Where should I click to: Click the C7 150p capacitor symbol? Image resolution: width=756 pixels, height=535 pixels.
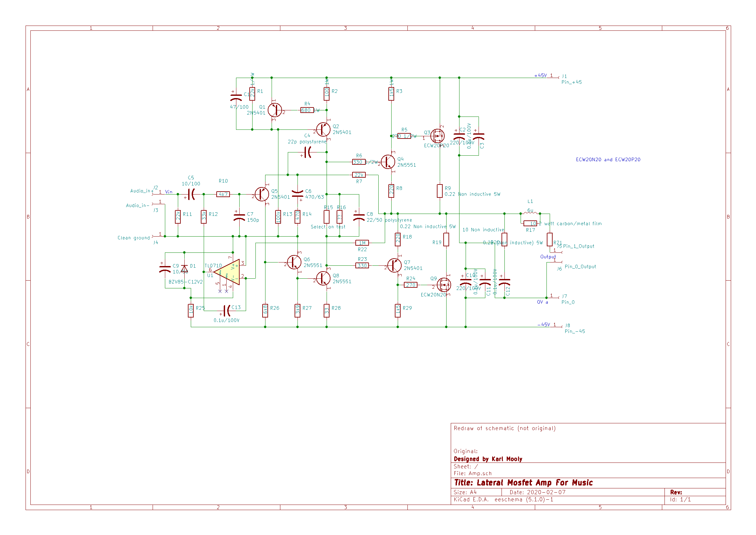click(239, 217)
